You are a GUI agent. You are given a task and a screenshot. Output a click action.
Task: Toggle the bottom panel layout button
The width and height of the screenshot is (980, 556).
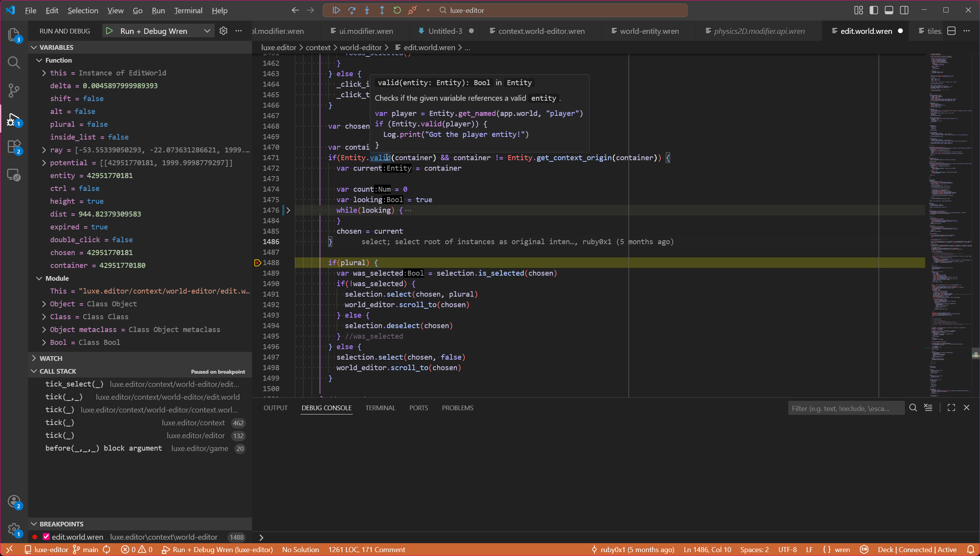[889, 10]
